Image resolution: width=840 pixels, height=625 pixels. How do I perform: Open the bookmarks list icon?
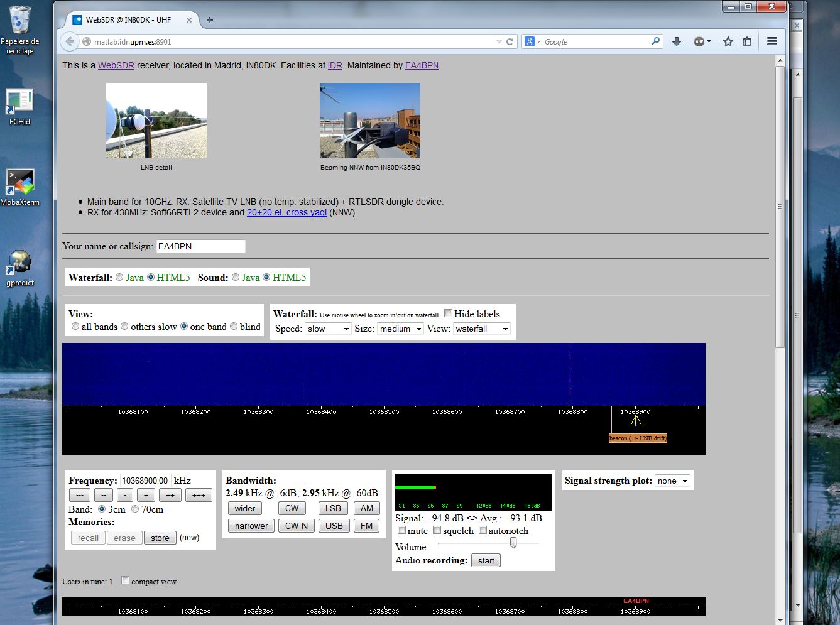(x=747, y=41)
